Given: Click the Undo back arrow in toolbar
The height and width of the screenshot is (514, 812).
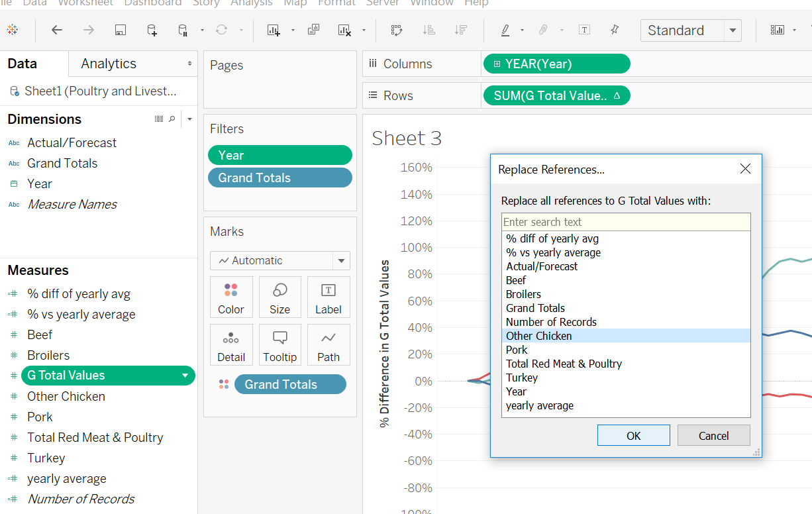Looking at the screenshot, I should click(x=57, y=30).
